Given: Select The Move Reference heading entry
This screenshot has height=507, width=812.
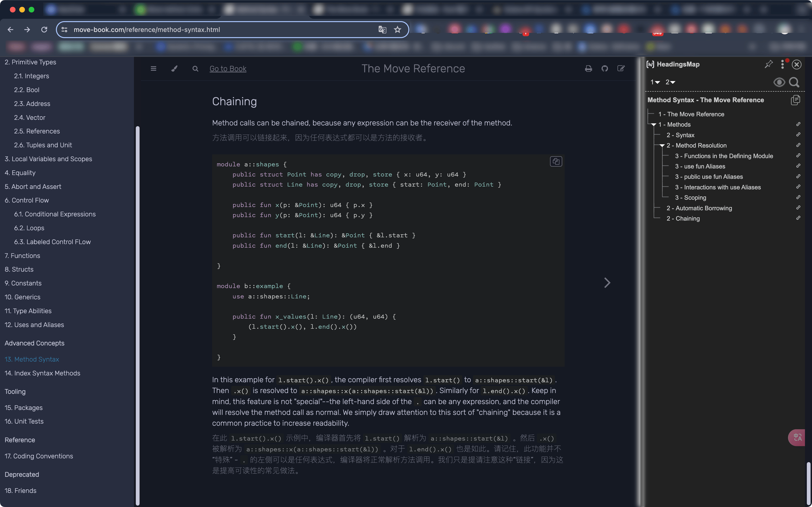Looking at the screenshot, I should coord(691,114).
